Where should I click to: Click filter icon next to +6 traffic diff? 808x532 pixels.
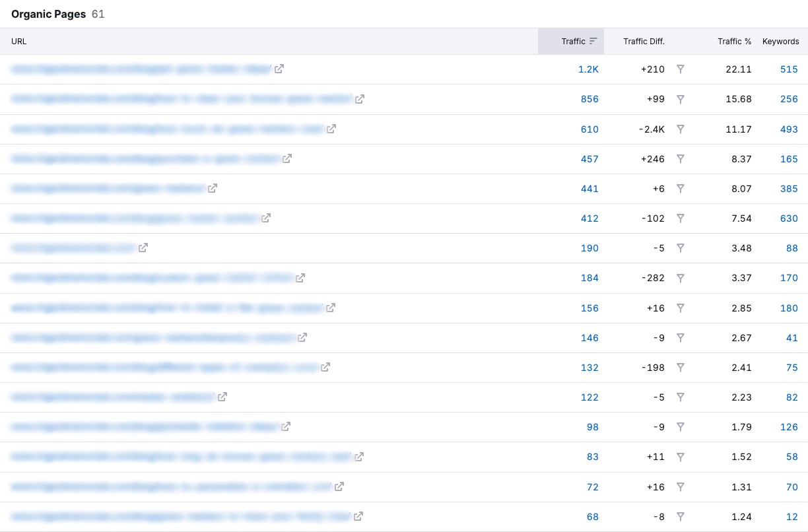coord(681,188)
